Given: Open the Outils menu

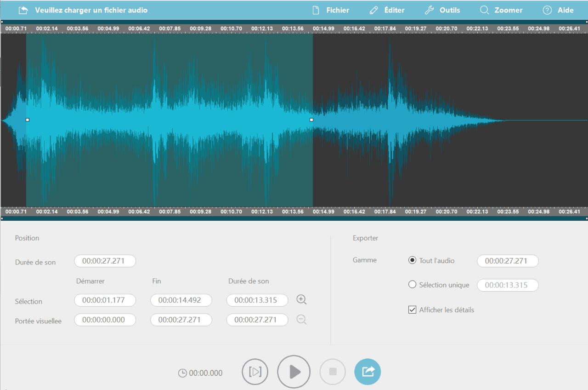Looking at the screenshot, I should [442, 10].
